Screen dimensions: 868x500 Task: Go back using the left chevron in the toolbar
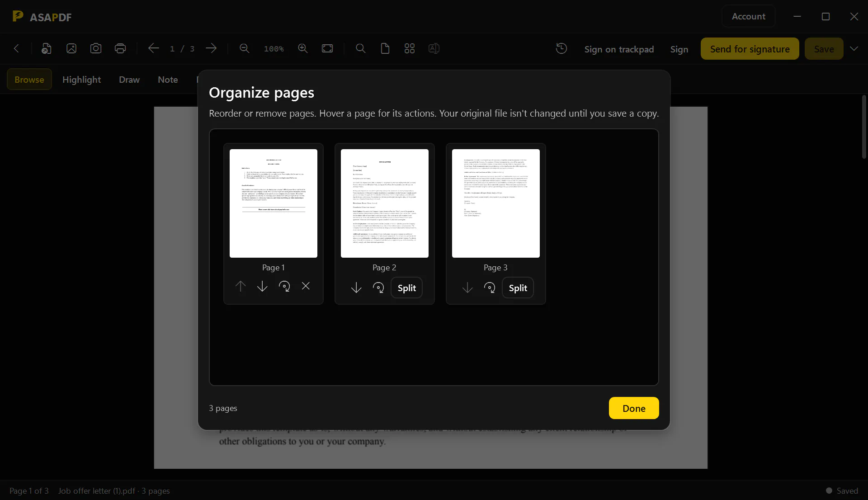[17, 48]
